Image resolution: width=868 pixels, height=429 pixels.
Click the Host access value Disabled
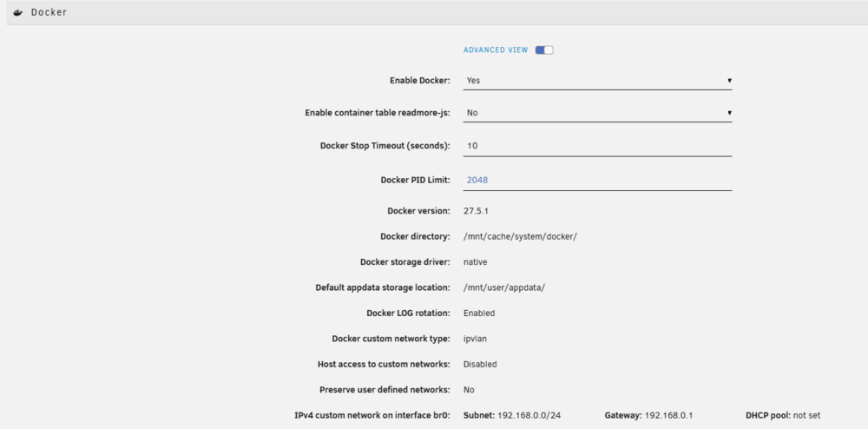coord(480,364)
